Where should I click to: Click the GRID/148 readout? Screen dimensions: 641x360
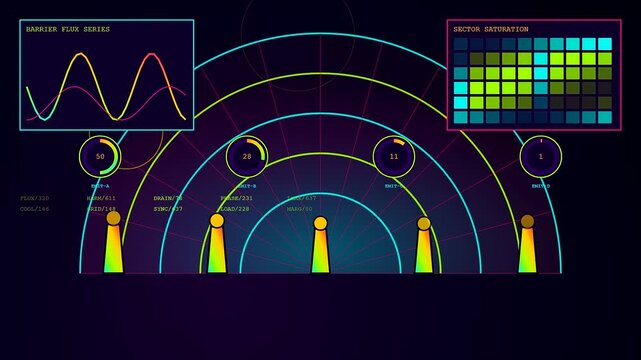click(101, 209)
